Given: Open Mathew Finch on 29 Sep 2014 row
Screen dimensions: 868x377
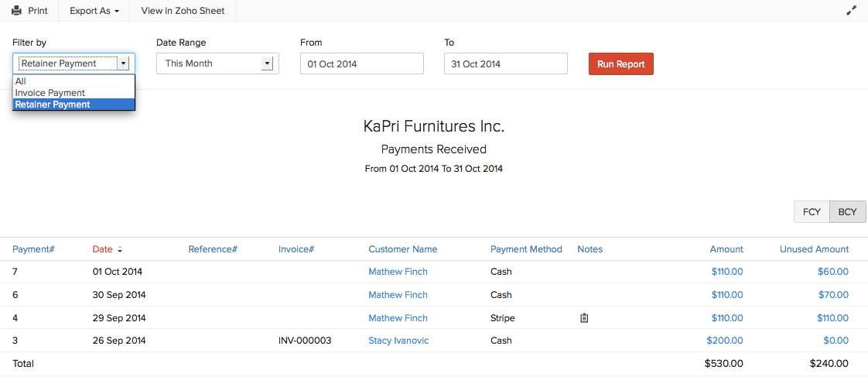Looking at the screenshot, I should point(398,317).
